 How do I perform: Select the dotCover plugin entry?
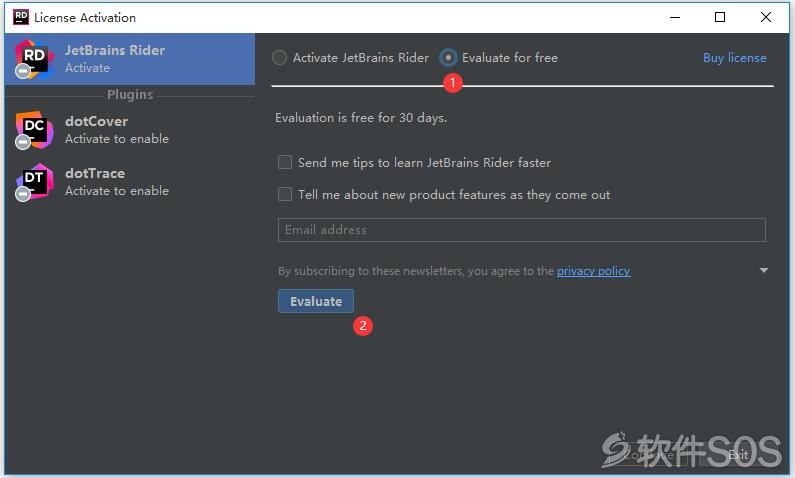(x=130, y=130)
